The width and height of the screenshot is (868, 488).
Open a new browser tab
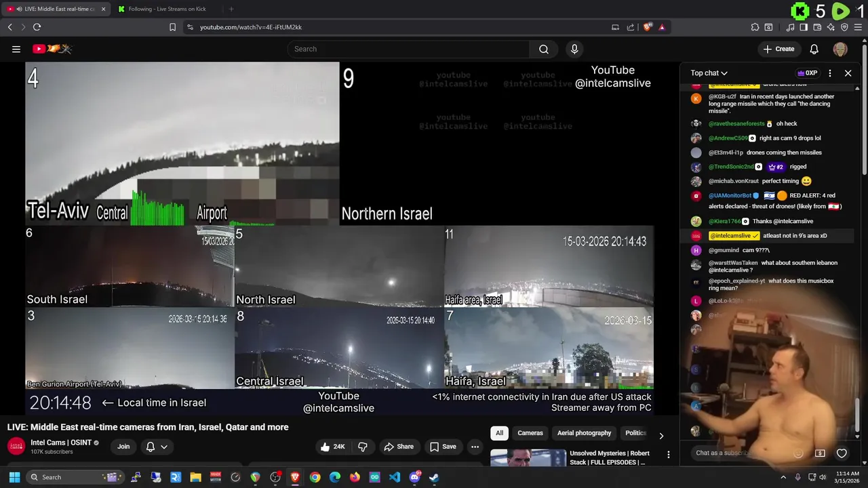231,9
